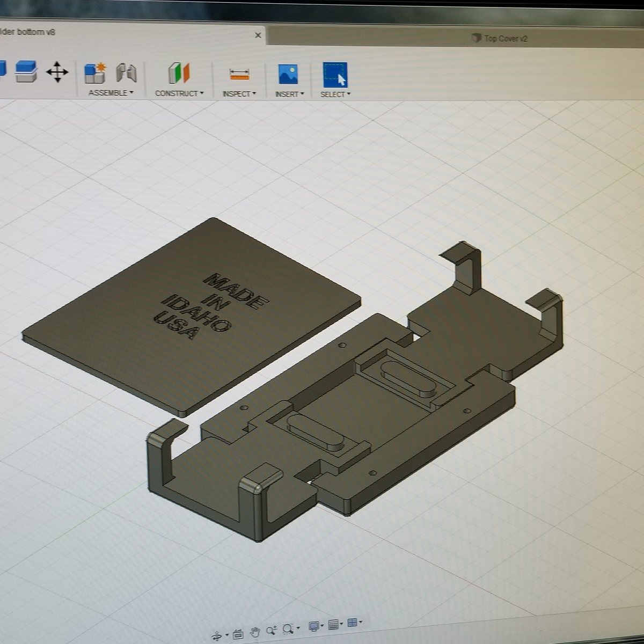Click the Insert Decal image icon

288,74
